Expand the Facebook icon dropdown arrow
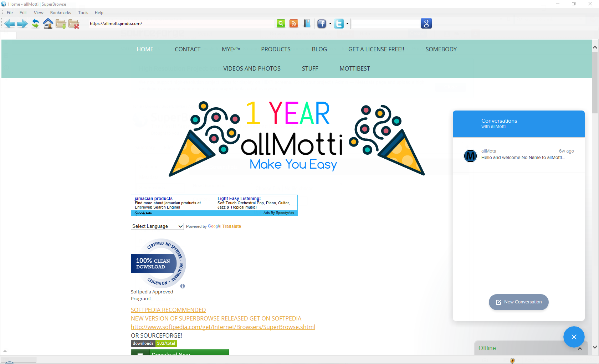Viewport: 599px width, 364px height. click(x=330, y=24)
